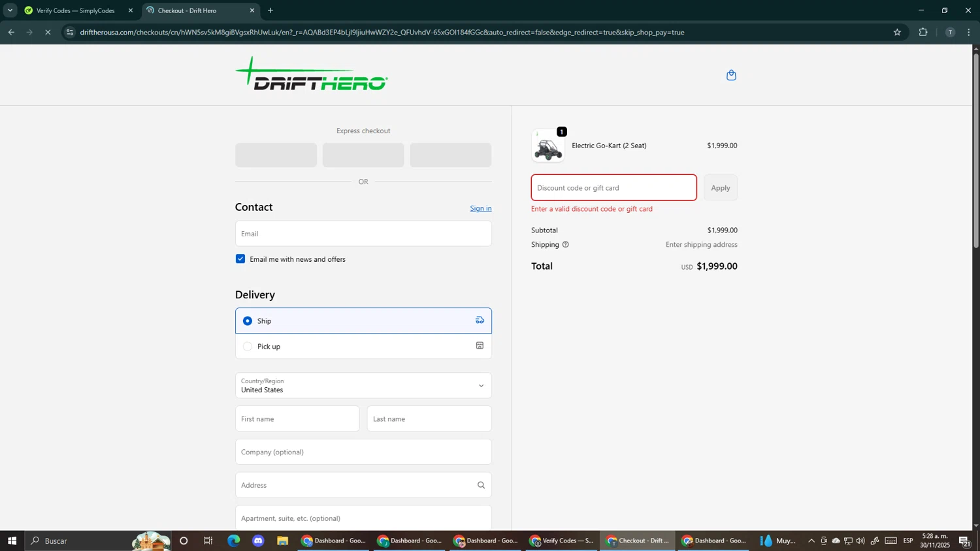The width and height of the screenshot is (980, 551).
Task: Click the Enter shipping address text
Action: point(701,245)
